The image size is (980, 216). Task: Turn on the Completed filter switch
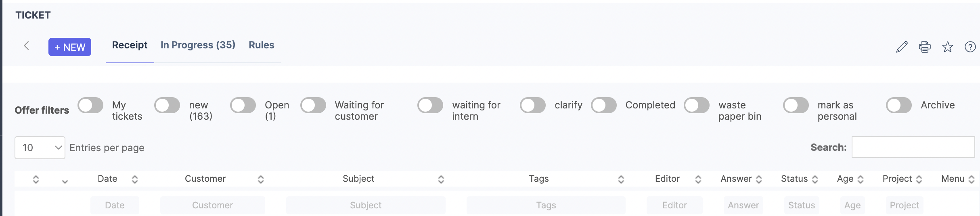click(x=604, y=106)
